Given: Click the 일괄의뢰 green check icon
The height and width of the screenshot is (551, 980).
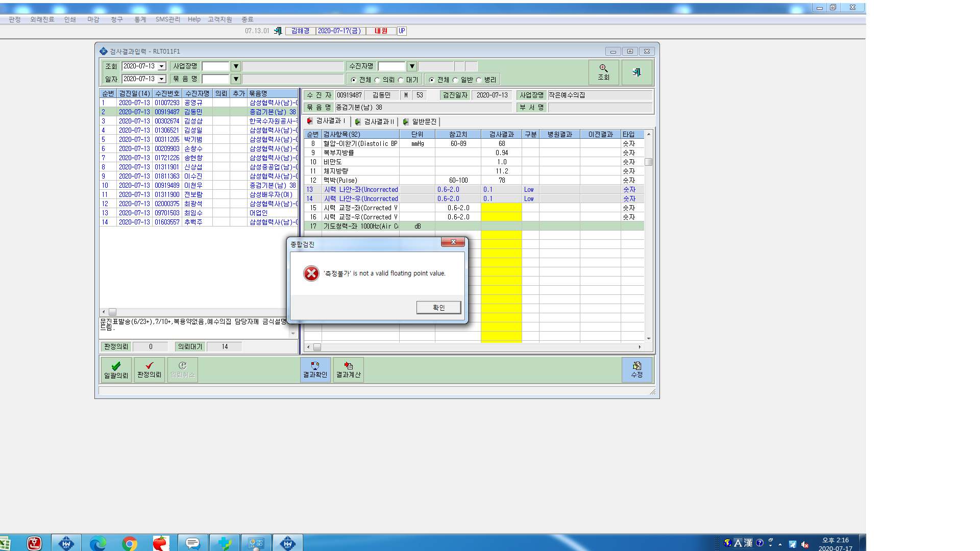Looking at the screenshot, I should coord(116,370).
